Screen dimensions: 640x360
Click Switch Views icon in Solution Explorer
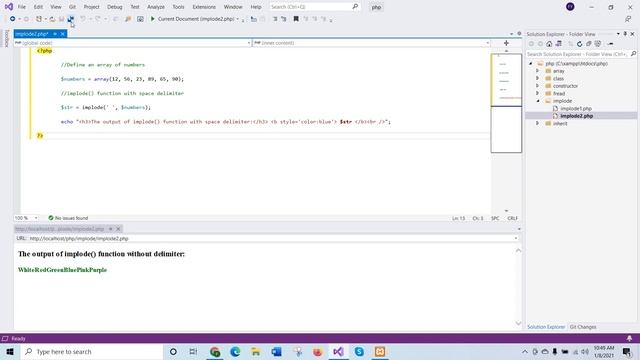[x=559, y=44]
